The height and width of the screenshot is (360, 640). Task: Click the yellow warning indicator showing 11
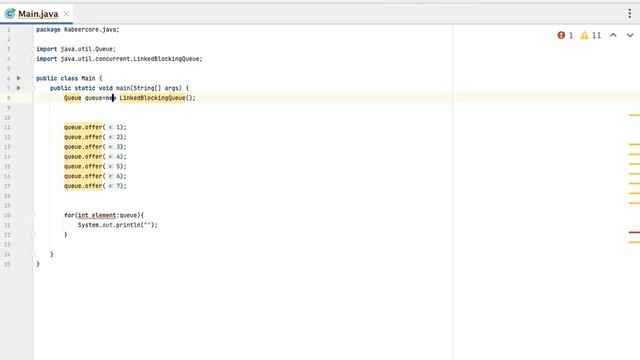pyautogui.click(x=591, y=36)
